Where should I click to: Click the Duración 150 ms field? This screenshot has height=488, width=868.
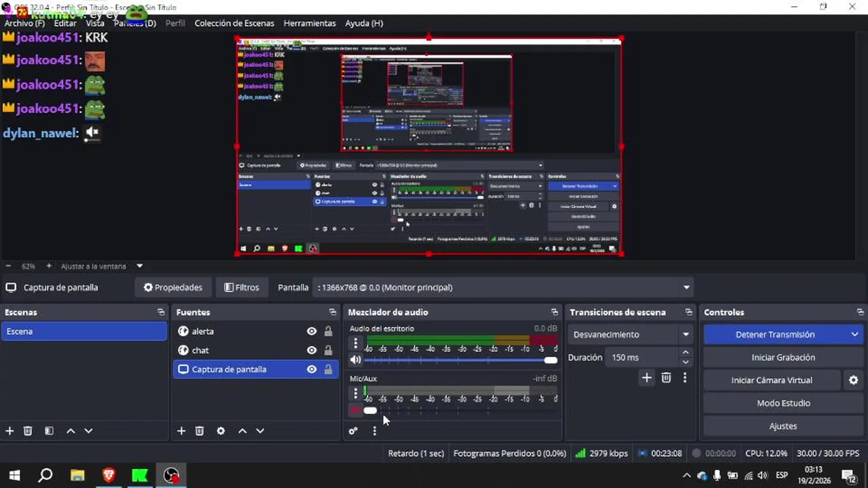coord(643,357)
